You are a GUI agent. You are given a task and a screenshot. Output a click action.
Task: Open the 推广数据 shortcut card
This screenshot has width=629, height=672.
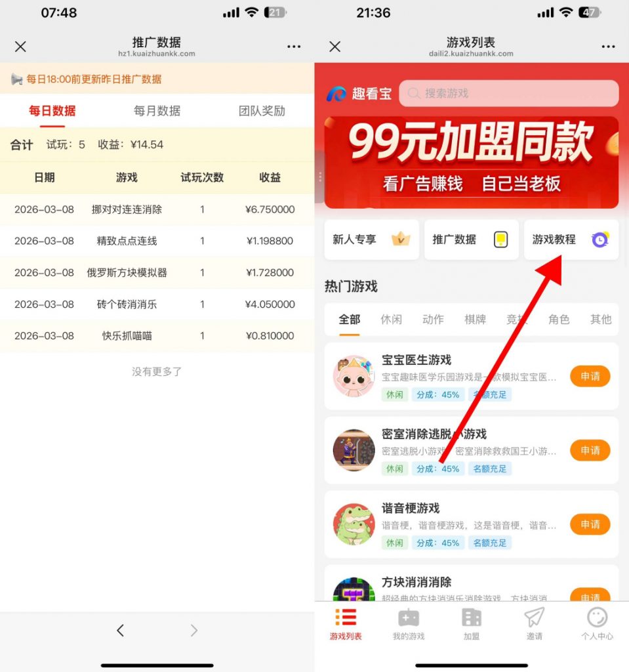click(471, 240)
